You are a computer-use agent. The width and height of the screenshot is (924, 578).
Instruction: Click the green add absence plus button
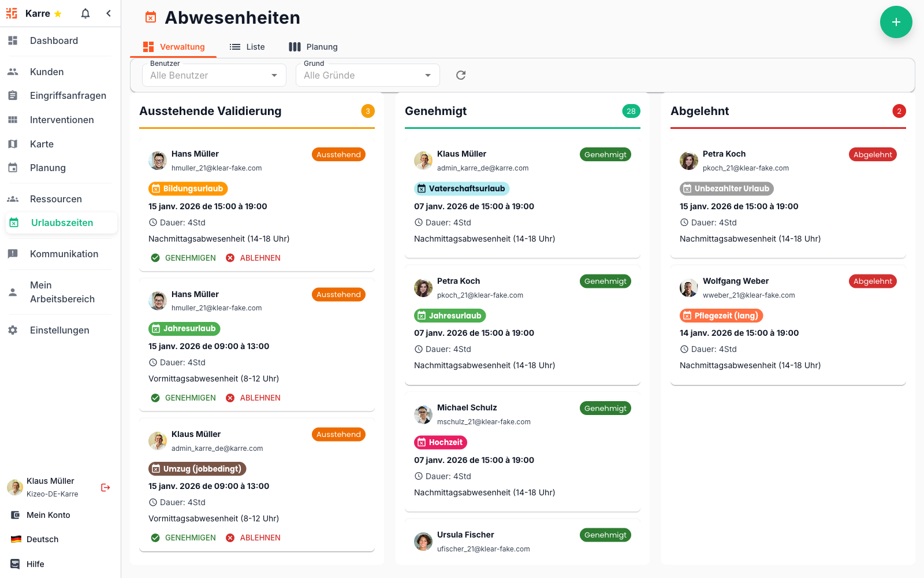pyautogui.click(x=896, y=22)
